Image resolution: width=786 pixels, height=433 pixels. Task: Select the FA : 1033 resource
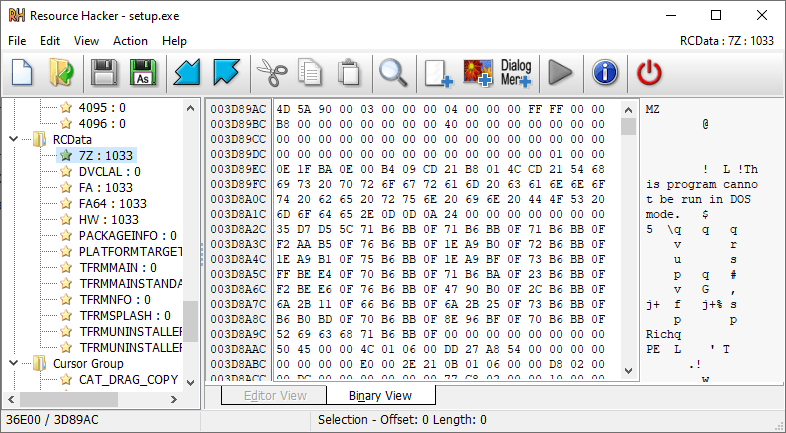click(x=106, y=187)
